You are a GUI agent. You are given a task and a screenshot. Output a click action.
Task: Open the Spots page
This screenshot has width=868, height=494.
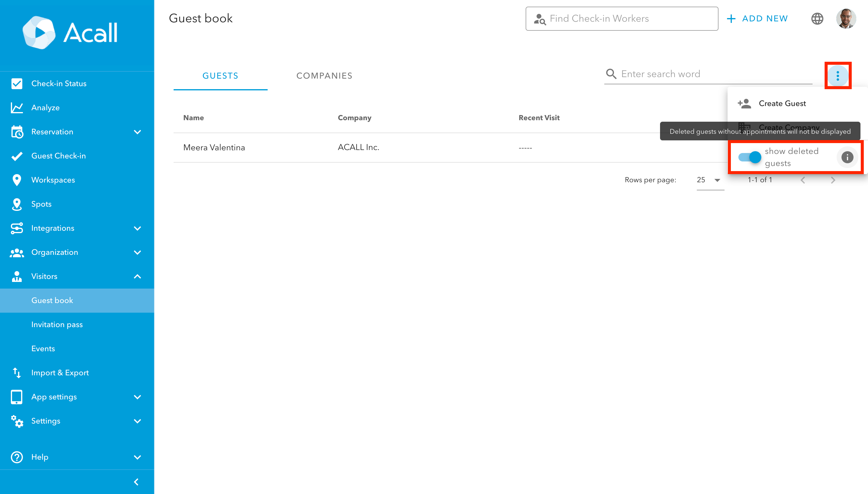pos(77,204)
